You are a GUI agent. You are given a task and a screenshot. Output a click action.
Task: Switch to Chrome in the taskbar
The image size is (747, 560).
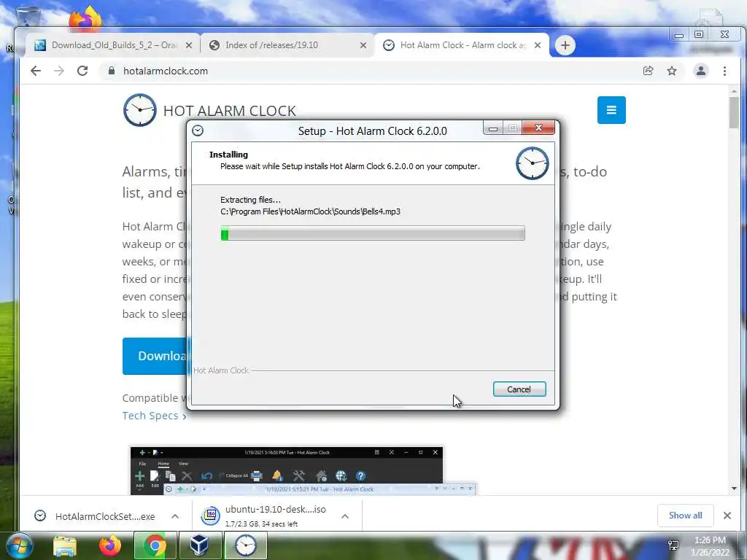(155, 546)
